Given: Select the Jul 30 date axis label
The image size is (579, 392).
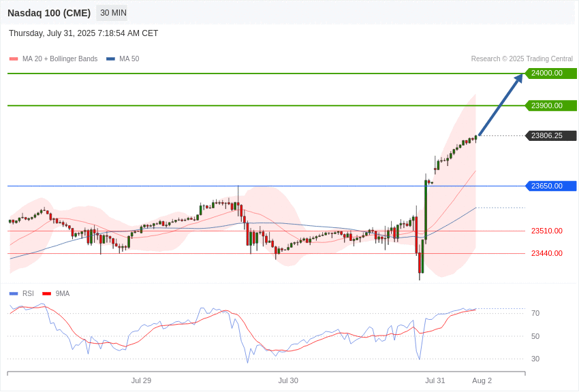Looking at the screenshot, I should pyautogui.click(x=288, y=380).
